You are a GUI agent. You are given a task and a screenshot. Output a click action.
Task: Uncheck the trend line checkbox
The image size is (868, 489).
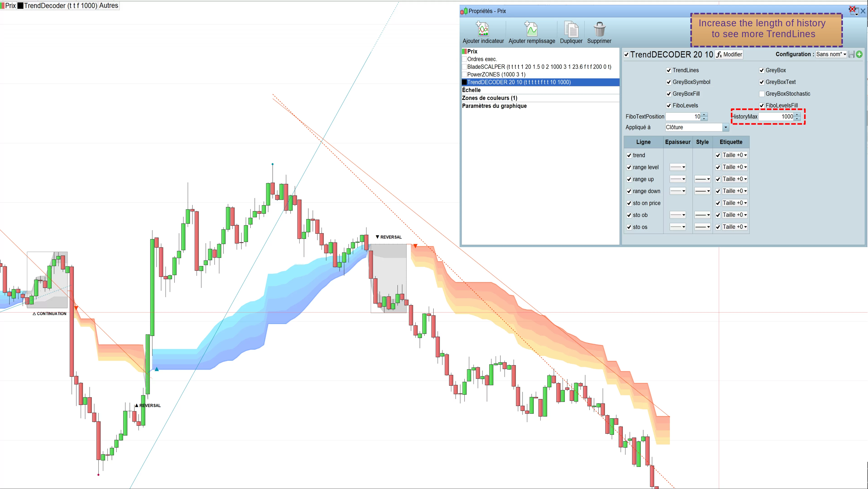click(629, 155)
